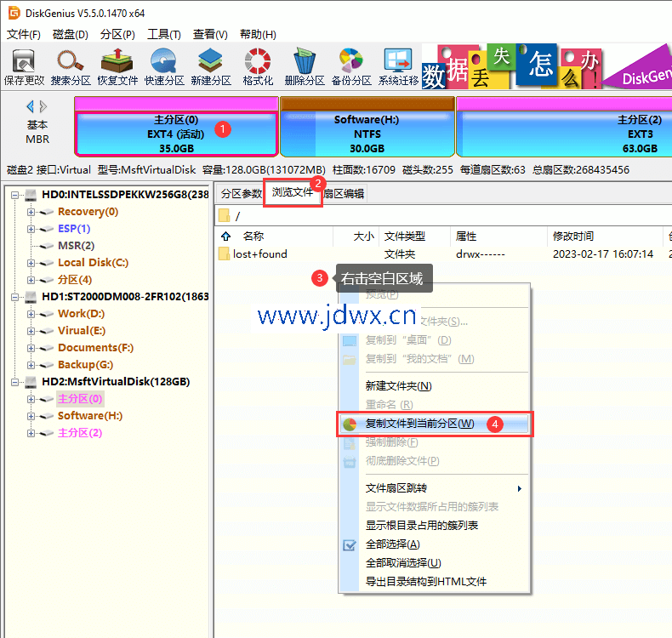Click the lost+found folder icon
672x638 pixels.
tap(224, 253)
